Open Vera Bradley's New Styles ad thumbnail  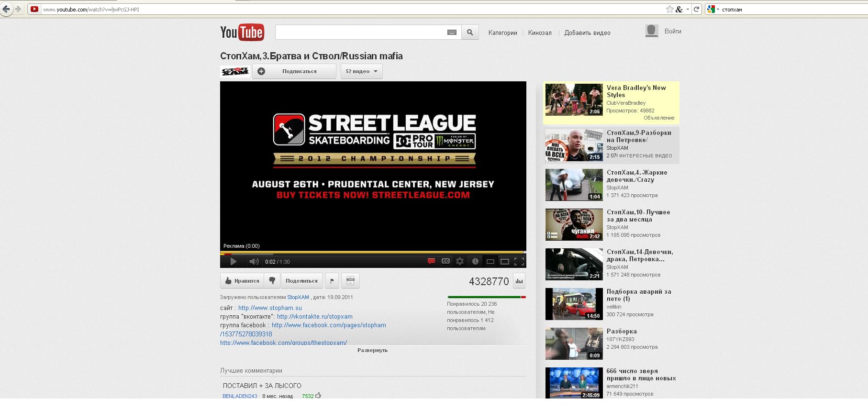click(574, 100)
